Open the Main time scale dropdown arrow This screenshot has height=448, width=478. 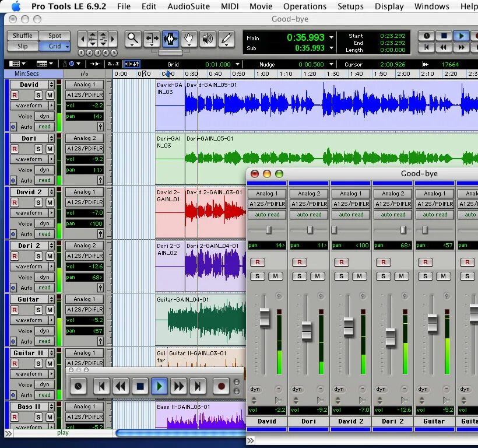[331, 37]
